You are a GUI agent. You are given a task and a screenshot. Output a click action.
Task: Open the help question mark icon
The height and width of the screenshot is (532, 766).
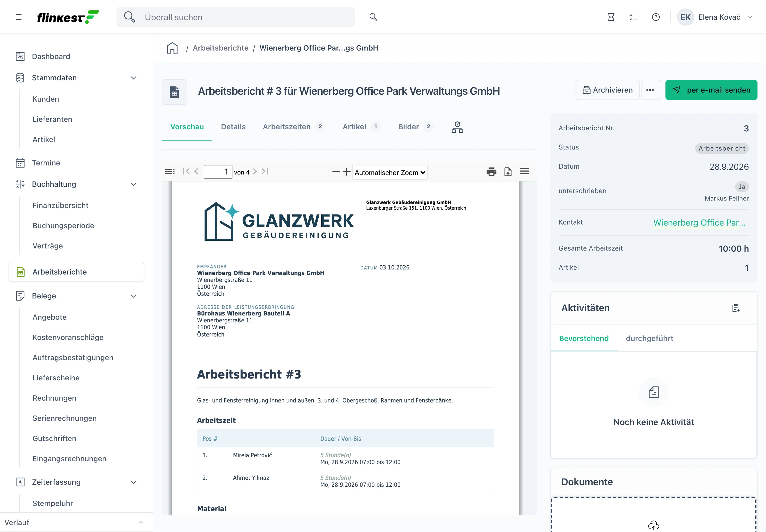pyautogui.click(x=656, y=17)
